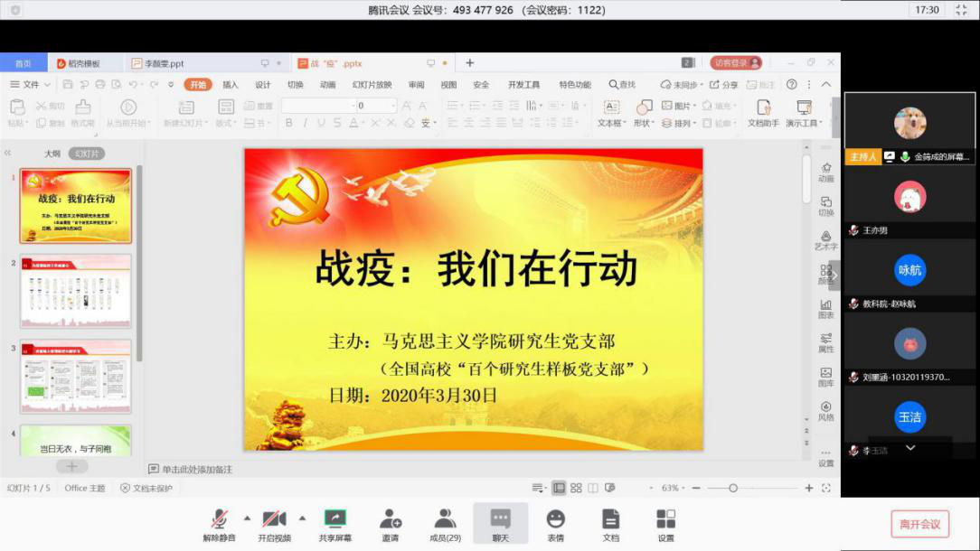
Task: Toggle strikethrough S formatting
Action: tap(337, 123)
